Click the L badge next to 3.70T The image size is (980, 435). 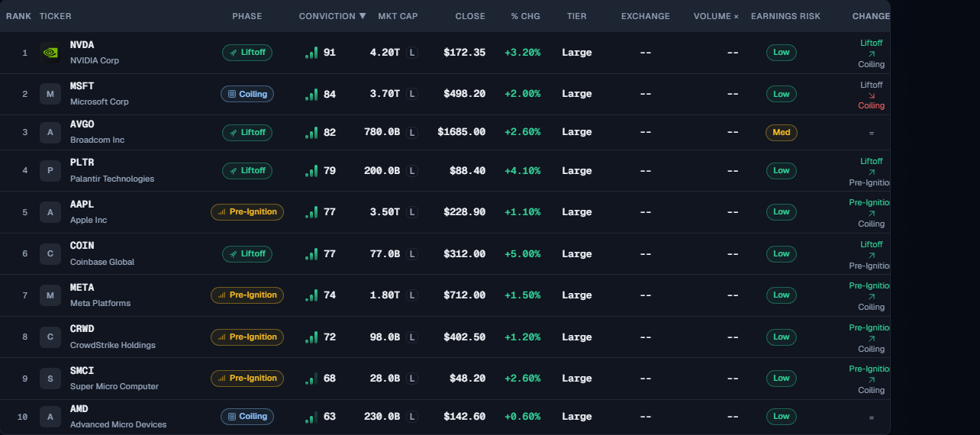tap(412, 94)
